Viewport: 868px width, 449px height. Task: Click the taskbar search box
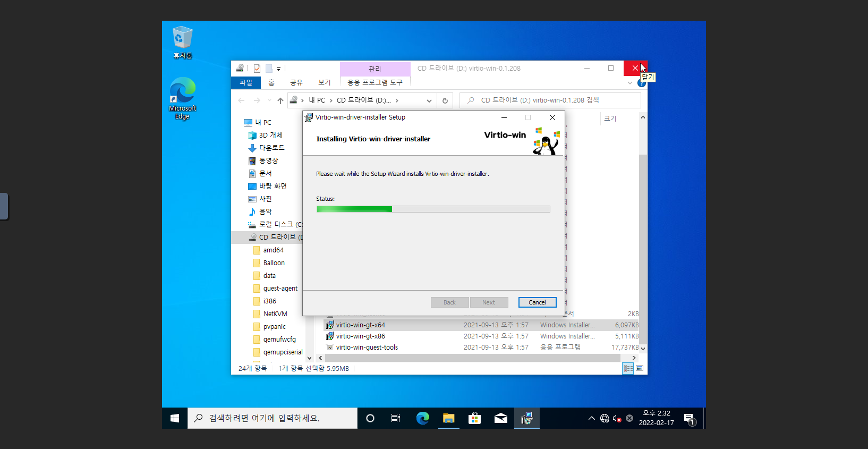(273, 418)
